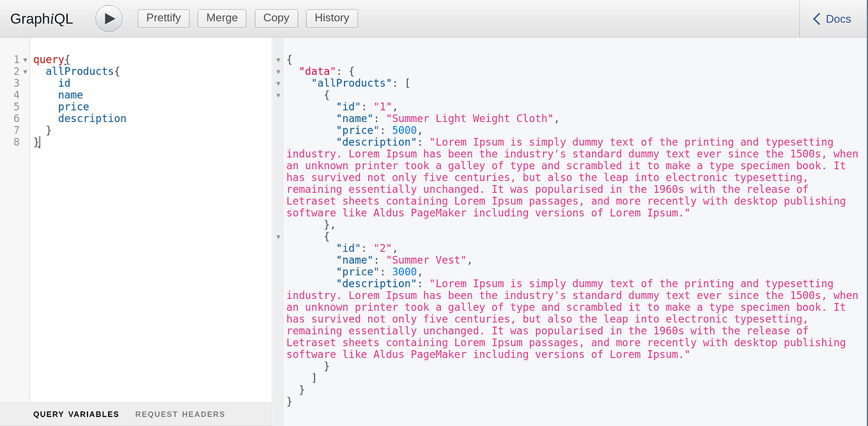868x426 pixels.
Task: Click the Prettify button
Action: [163, 18]
